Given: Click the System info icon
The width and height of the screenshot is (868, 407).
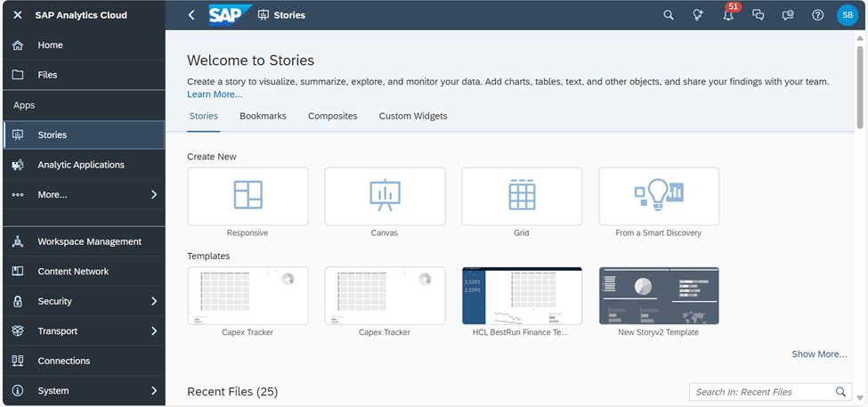Looking at the screenshot, I should click(18, 390).
